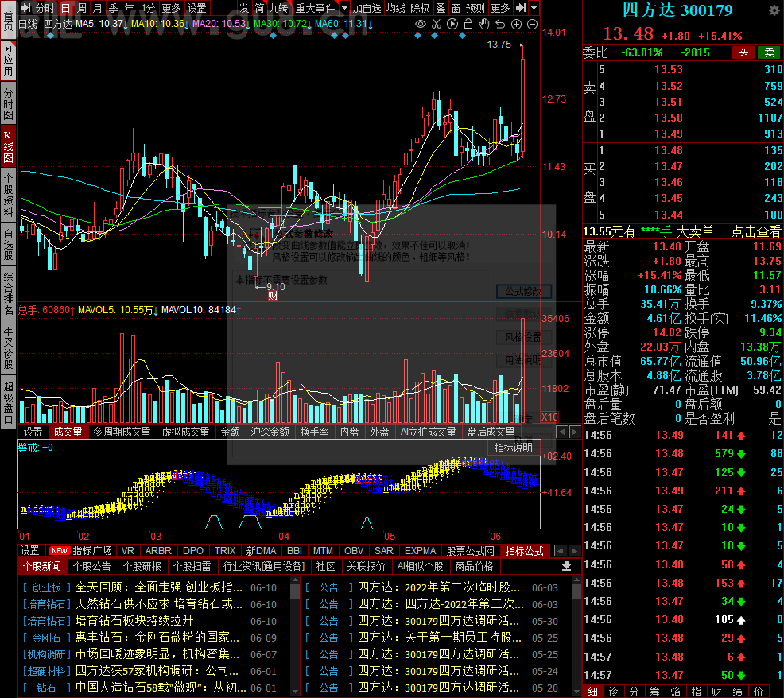Open 首页 in the left sidebar
This screenshot has width=784, height=698.
click(8, 20)
